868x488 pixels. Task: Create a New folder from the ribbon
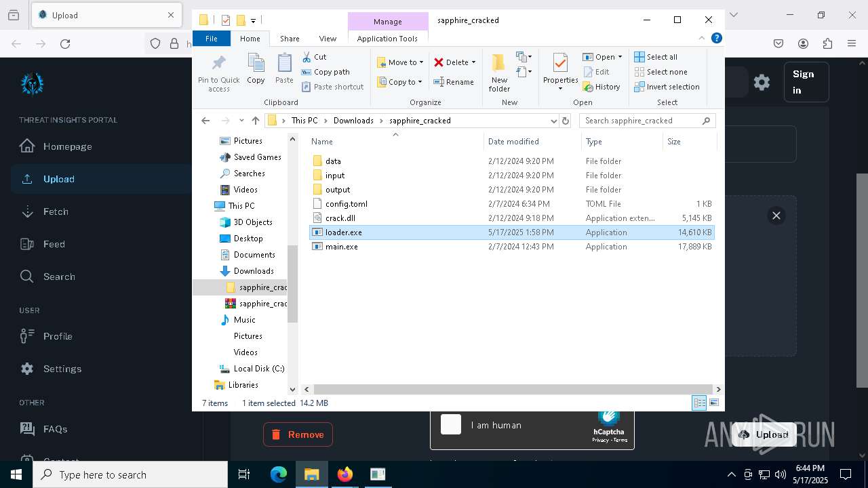(x=499, y=73)
